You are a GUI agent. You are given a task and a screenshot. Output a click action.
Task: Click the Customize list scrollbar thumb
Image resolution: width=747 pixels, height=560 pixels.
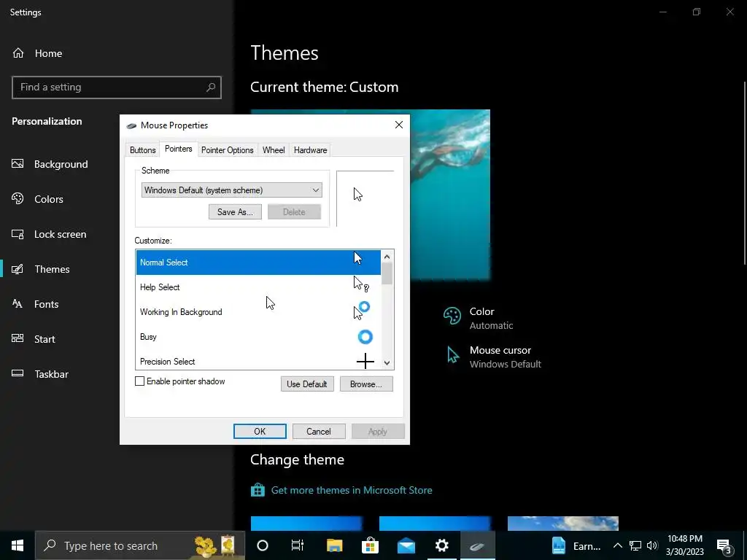coord(387,274)
